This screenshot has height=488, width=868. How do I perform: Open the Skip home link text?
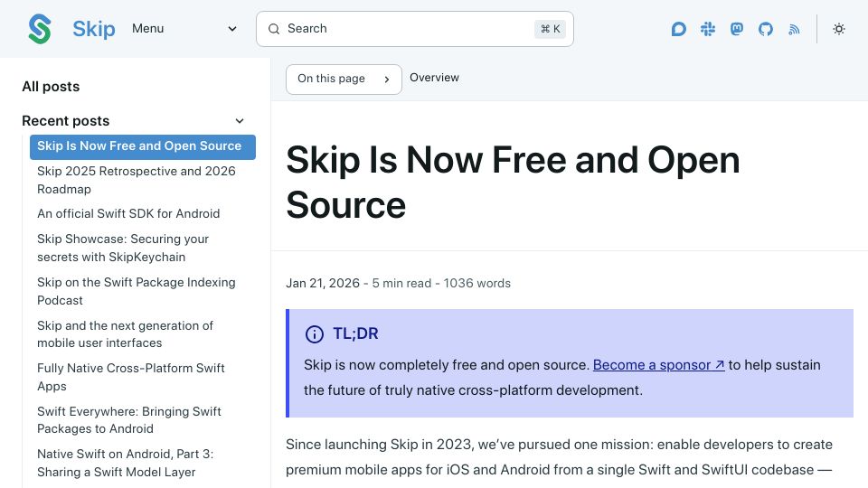pos(93,29)
